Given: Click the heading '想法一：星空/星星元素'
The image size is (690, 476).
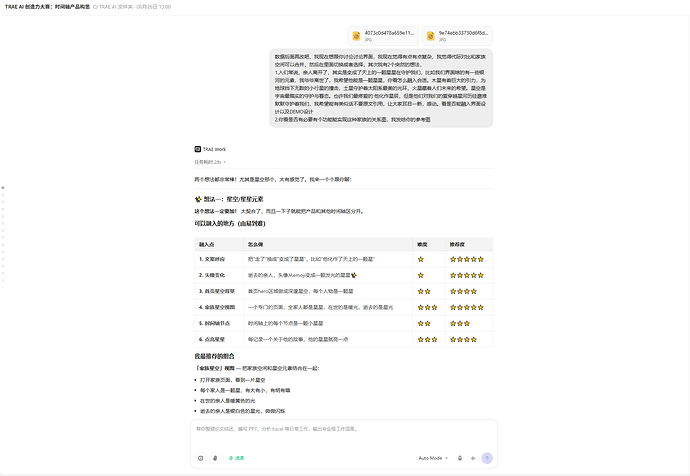Looking at the screenshot, I should pos(229,199).
